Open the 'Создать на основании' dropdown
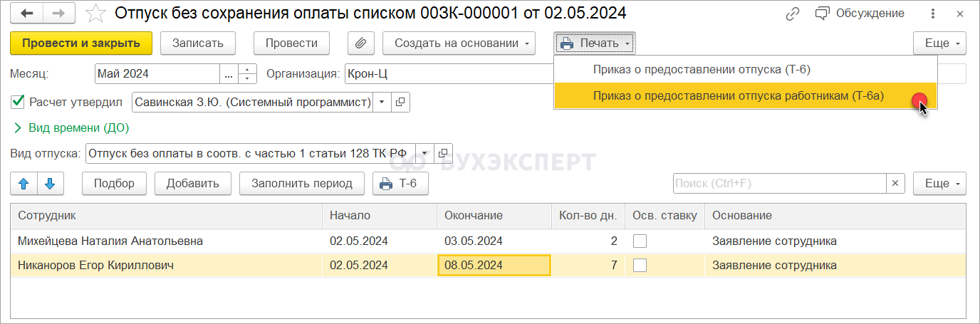The image size is (980, 324). click(459, 43)
